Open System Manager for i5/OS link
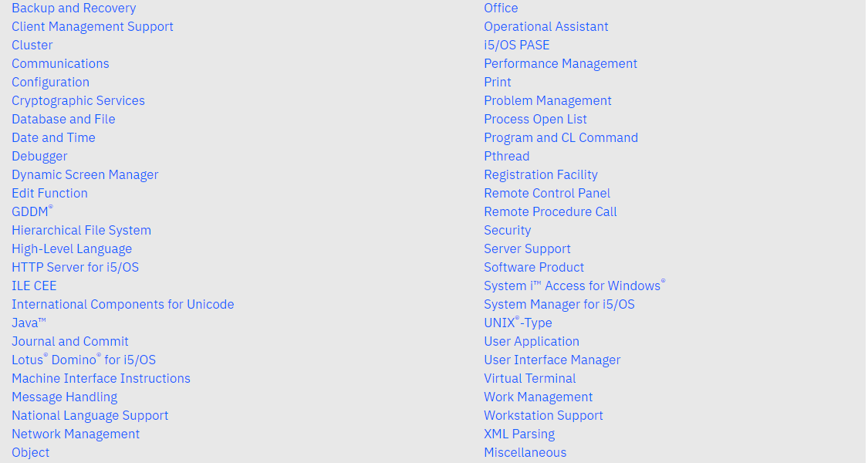The height and width of the screenshot is (463, 868). pos(559,305)
